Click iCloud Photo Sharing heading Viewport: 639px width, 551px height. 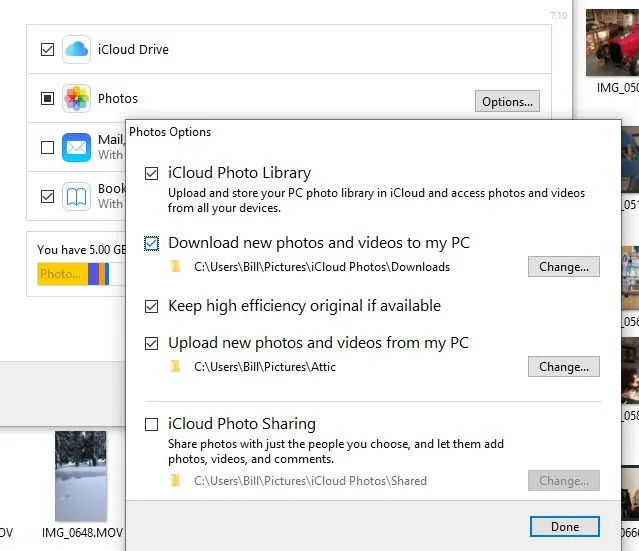(x=242, y=424)
